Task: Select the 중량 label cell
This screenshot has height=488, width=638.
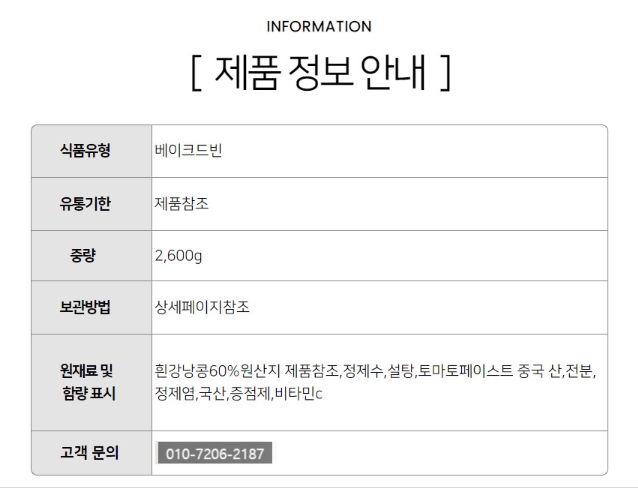Action: coord(92,256)
